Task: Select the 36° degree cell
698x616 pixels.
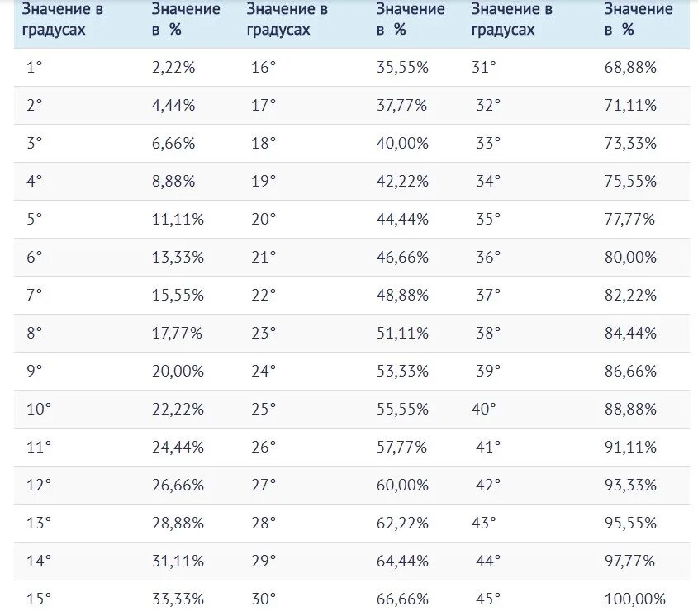Action: pos(487,257)
